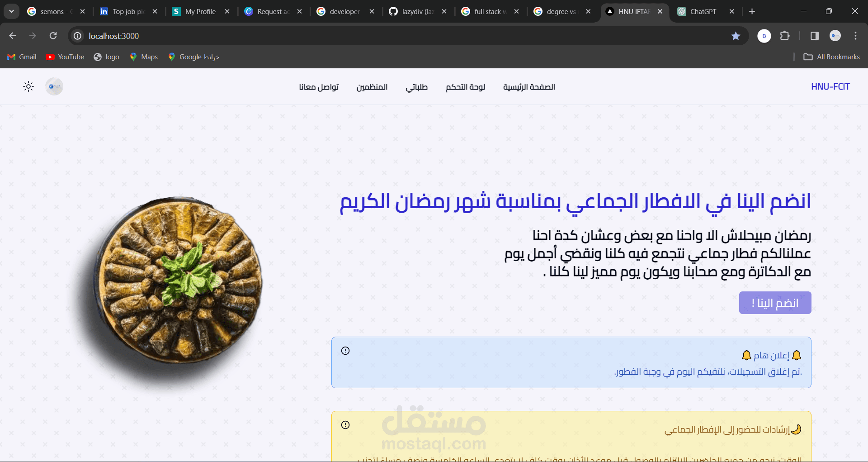Click inside the address bar
Screen dimensions: 868x462
click(x=271, y=36)
